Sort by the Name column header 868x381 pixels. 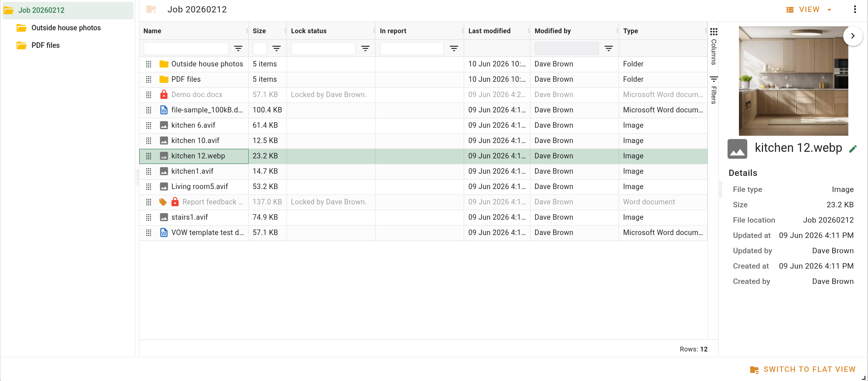tap(152, 31)
